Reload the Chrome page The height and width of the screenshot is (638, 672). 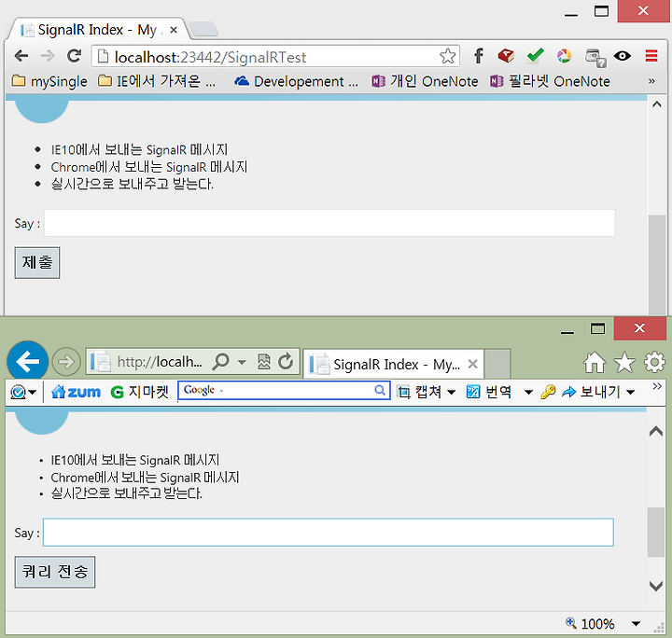pyautogui.click(x=74, y=56)
